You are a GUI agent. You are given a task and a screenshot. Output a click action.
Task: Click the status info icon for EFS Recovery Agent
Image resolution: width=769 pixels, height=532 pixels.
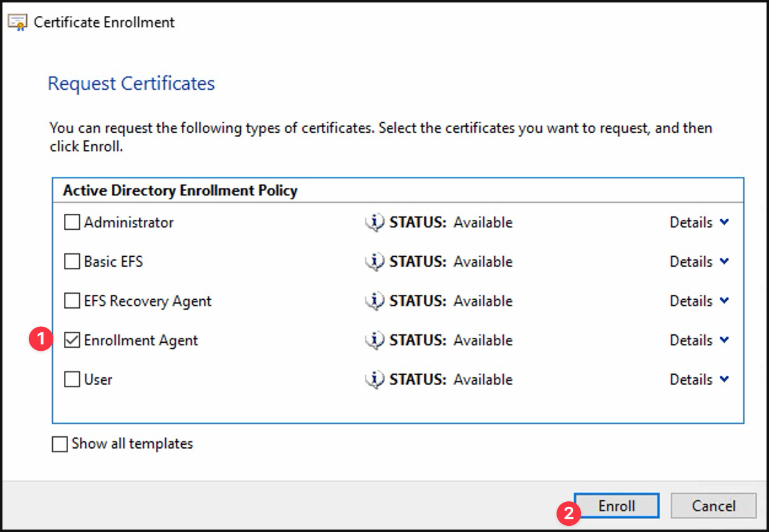tap(374, 301)
